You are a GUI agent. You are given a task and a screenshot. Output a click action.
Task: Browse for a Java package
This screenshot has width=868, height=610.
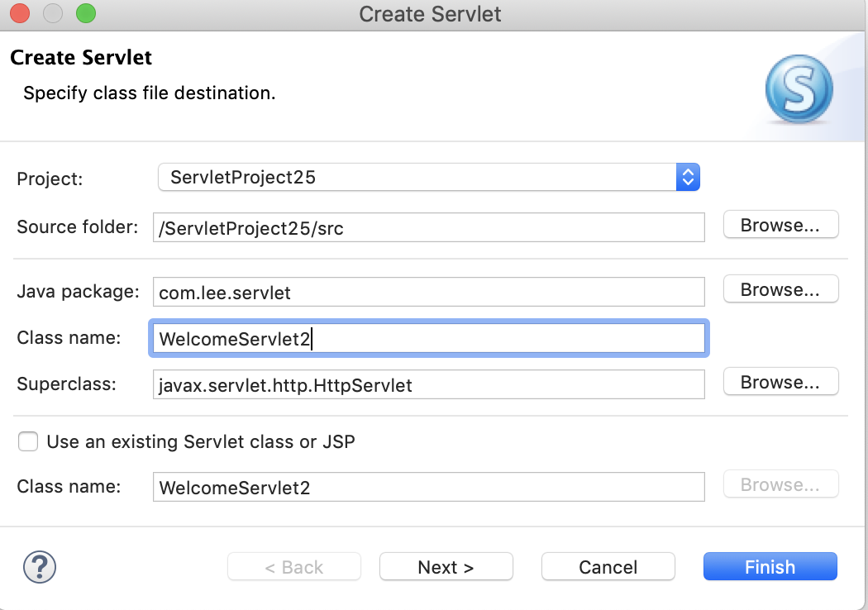tap(780, 288)
